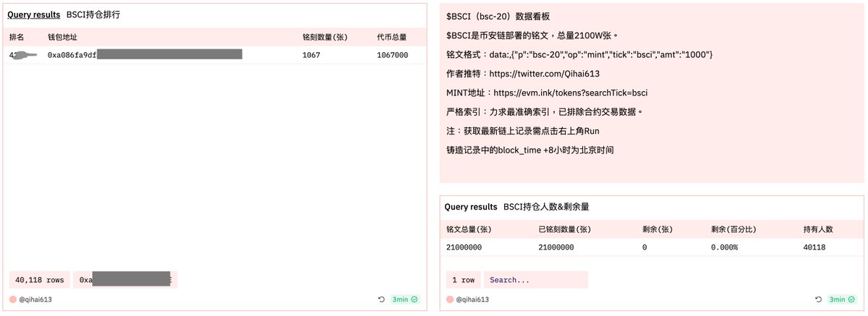The width and height of the screenshot is (868, 316).
Task: Sort by the 持有人数 column header
Action: 818,229
